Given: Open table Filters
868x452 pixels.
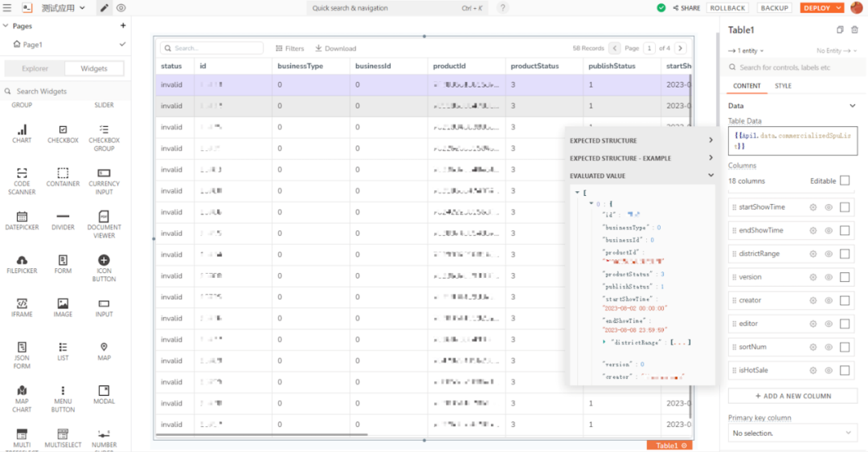Looking at the screenshot, I should (x=290, y=48).
